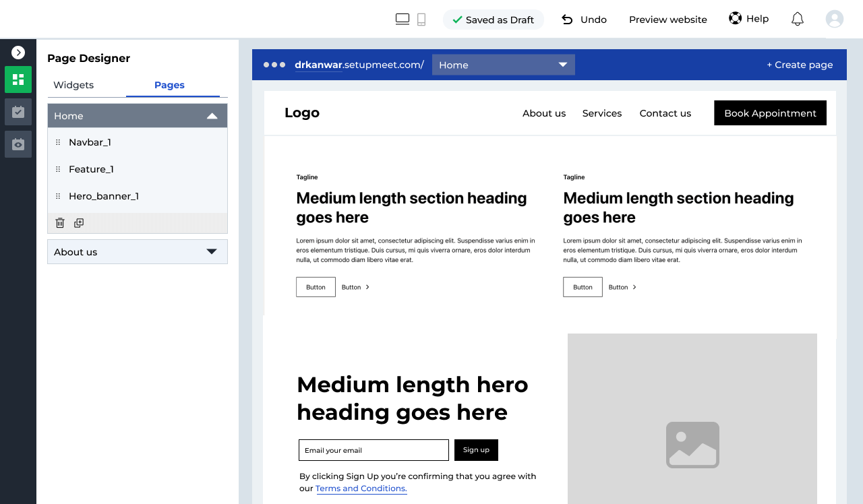Open the Home page selector dropdown
863x504 pixels.
[503, 65]
